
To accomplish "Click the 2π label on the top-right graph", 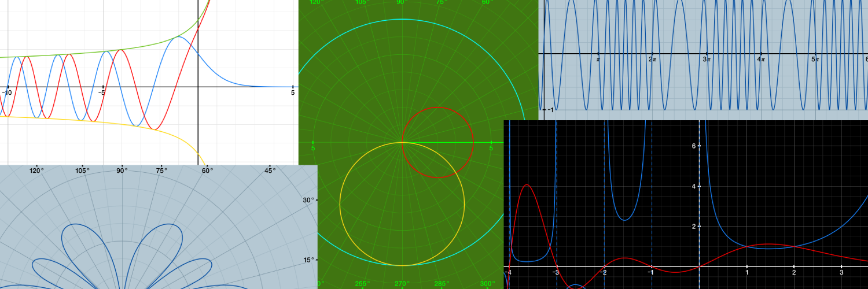I will tap(652, 59).
